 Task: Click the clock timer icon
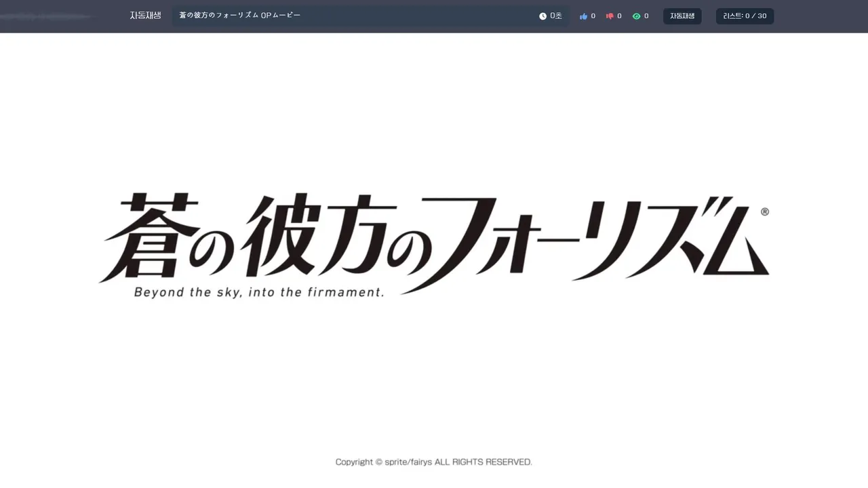[x=542, y=16]
